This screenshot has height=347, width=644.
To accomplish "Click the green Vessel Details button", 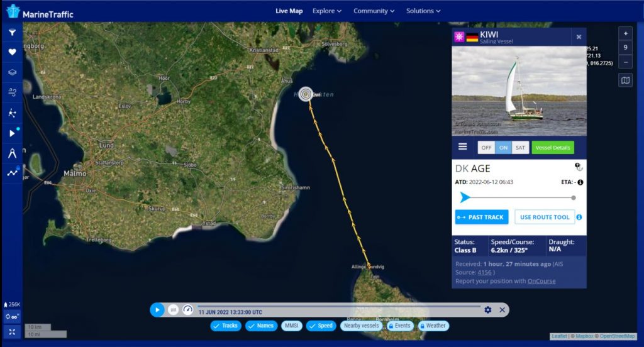I will [553, 148].
